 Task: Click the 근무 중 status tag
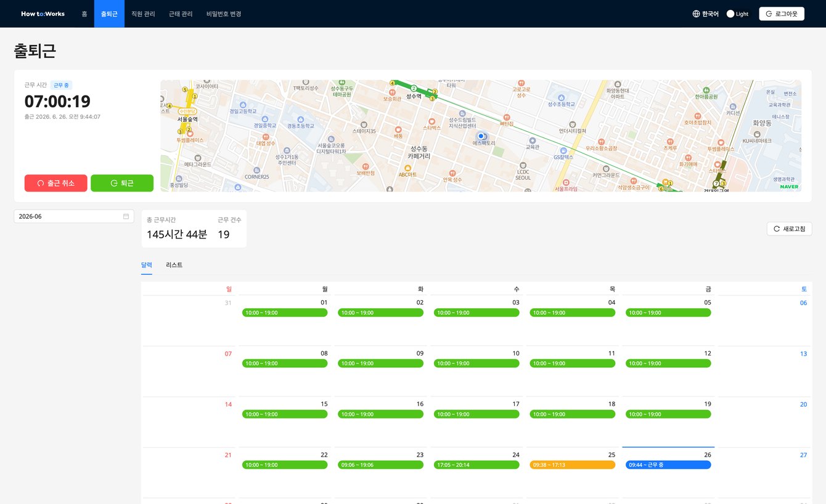coord(62,85)
